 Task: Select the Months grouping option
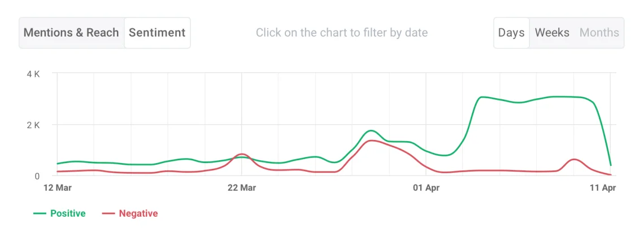coord(599,33)
